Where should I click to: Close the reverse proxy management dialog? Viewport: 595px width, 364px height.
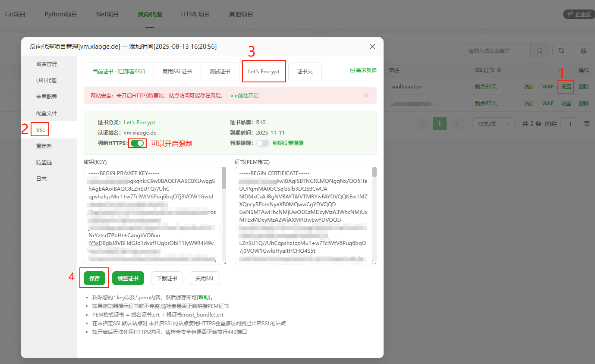[372, 47]
